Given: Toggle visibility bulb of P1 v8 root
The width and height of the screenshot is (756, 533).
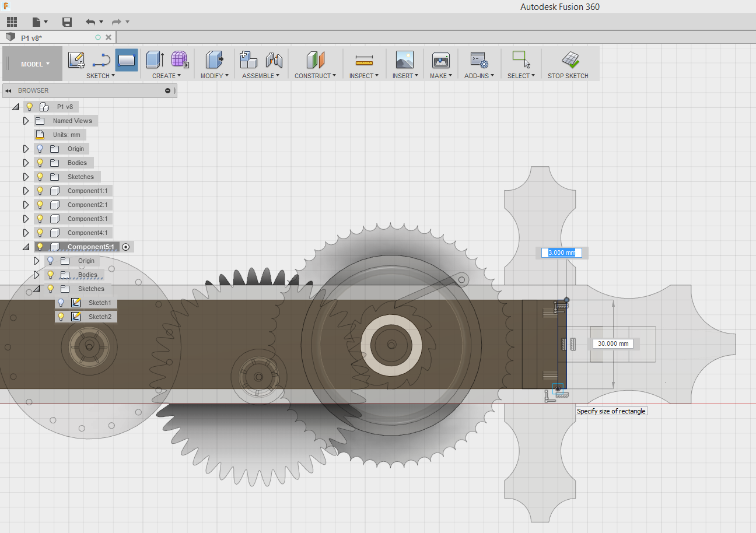Looking at the screenshot, I should (x=29, y=107).
